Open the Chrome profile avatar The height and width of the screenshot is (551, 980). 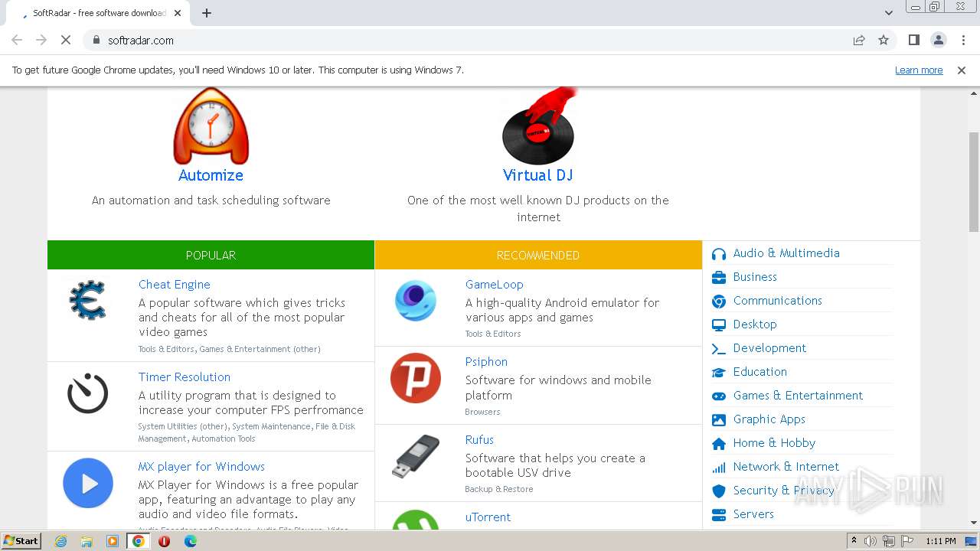pyautogui.click(x=939, y=40)
